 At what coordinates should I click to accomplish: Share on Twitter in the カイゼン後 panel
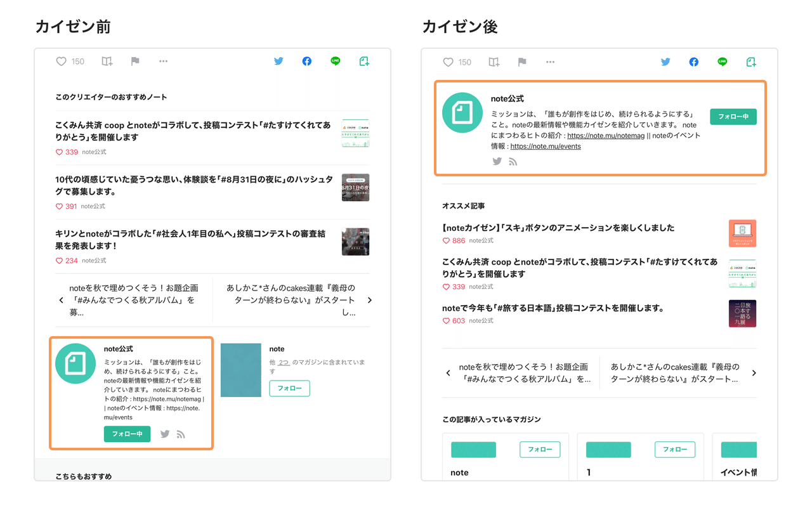point(665,62)
